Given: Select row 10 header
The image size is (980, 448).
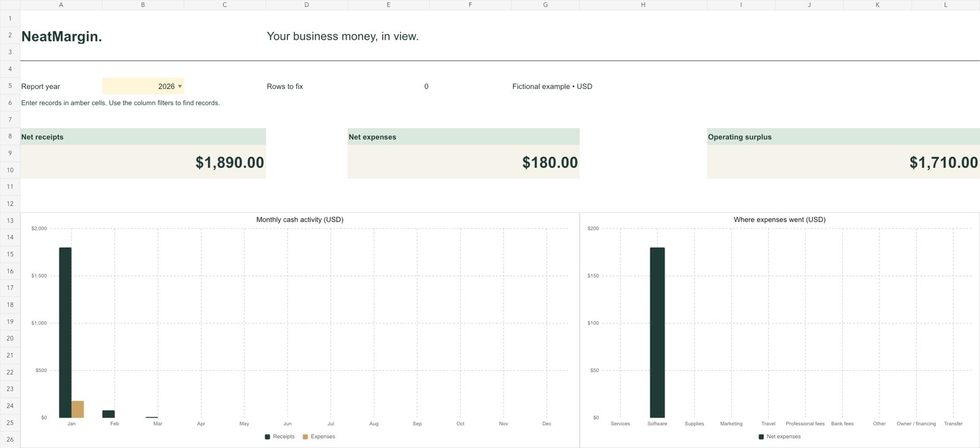Looking at the screenshot, I should click(10, 170).
